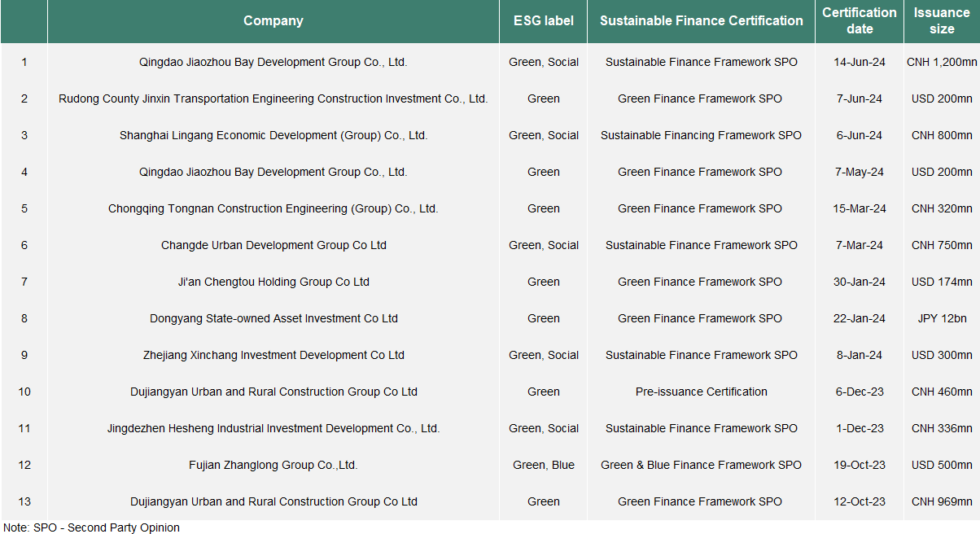The image size is (980, 534).
Task: Select Zhejiang Xinchang Investment Development Co Ltd
Action: coord(273,355)
